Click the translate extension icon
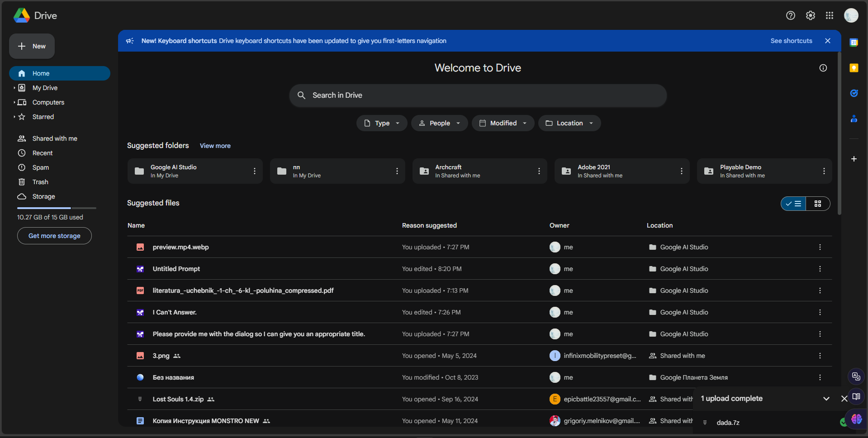This screenshot has width=868, height=438. 856,376
